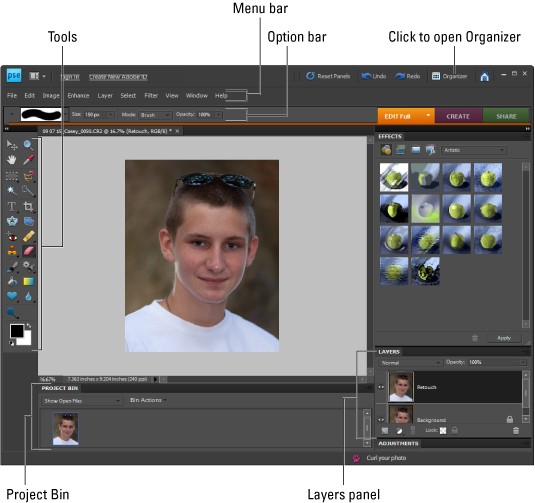This screenshot has width=535, height=503.
Task: Select the Gradient tool
Action: point(29,282)
